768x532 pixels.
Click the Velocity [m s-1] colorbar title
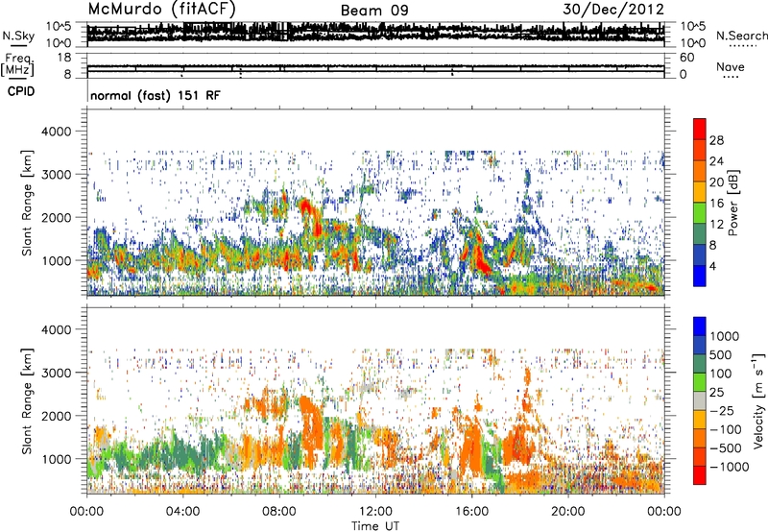tap(757, 400)
